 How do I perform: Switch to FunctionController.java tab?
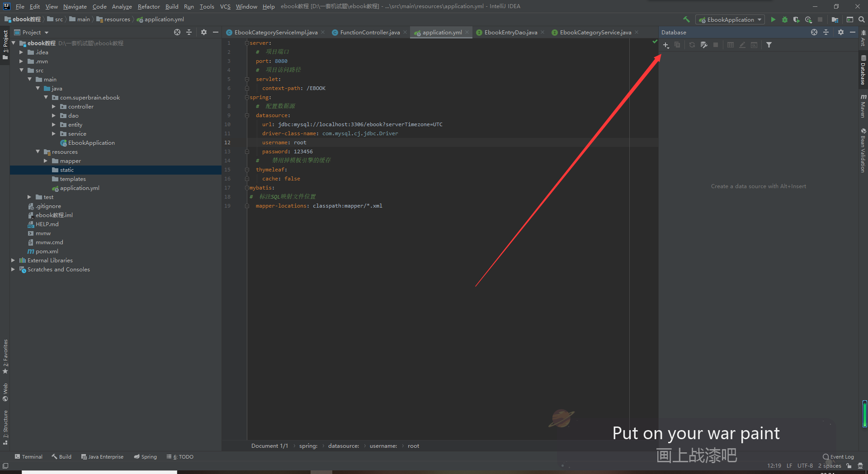click(369, 32)
